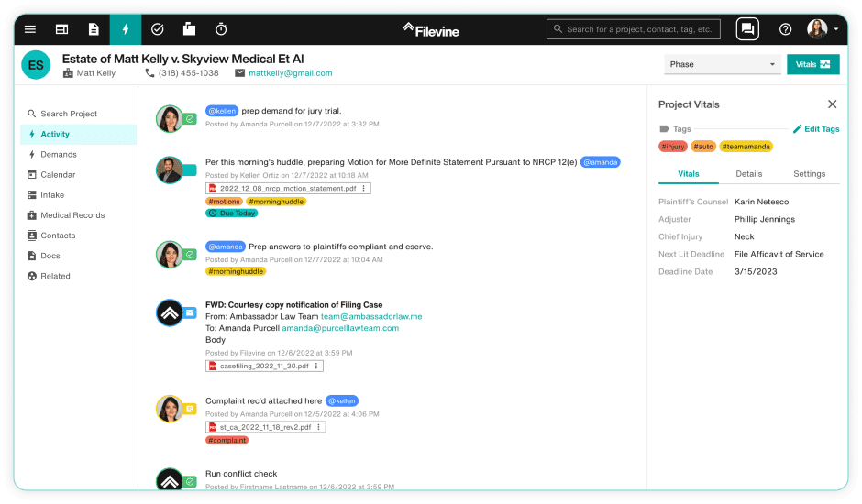Click the Vitals button

click(813, 64)
